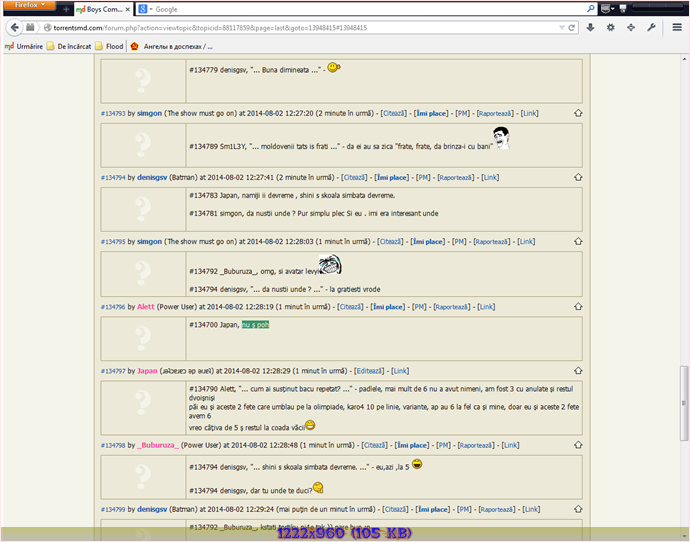Click Link on post #134793

pos(529,114)
